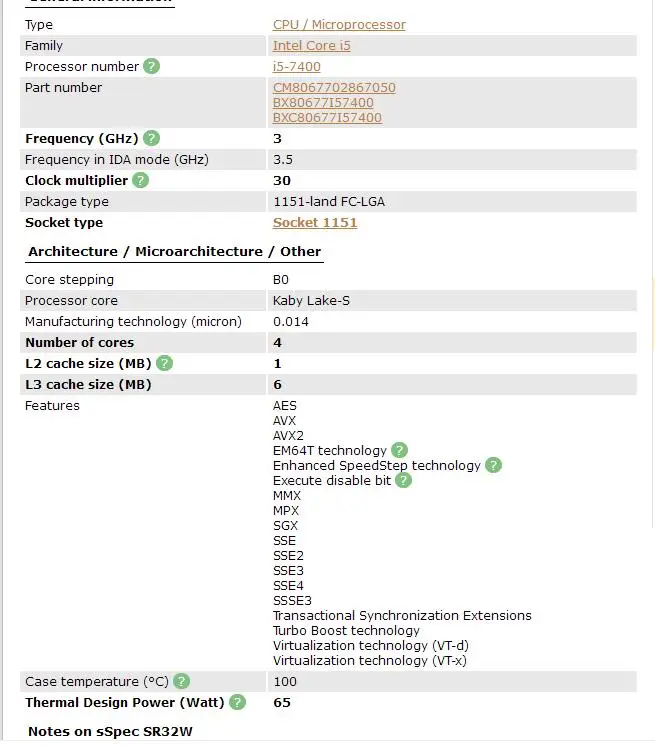
Task: Click help icon next to Case temperature
Action: click(181, 681)
